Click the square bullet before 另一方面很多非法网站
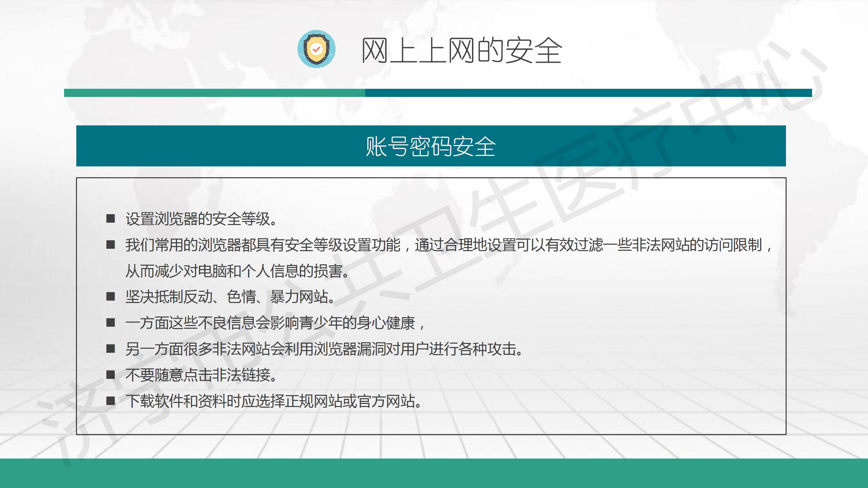 (111, 348)
